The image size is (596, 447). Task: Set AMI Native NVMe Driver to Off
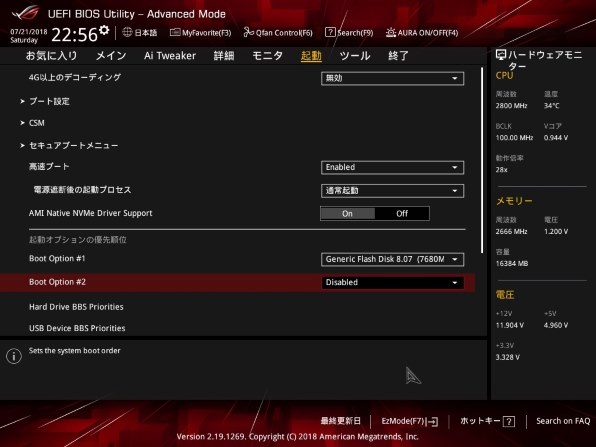tap(402, 214)
